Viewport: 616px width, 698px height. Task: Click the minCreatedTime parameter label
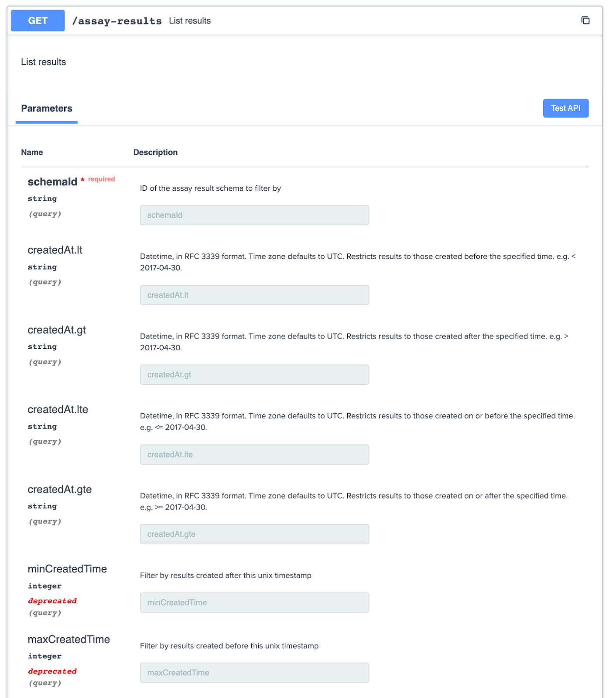tap(67, 569)
